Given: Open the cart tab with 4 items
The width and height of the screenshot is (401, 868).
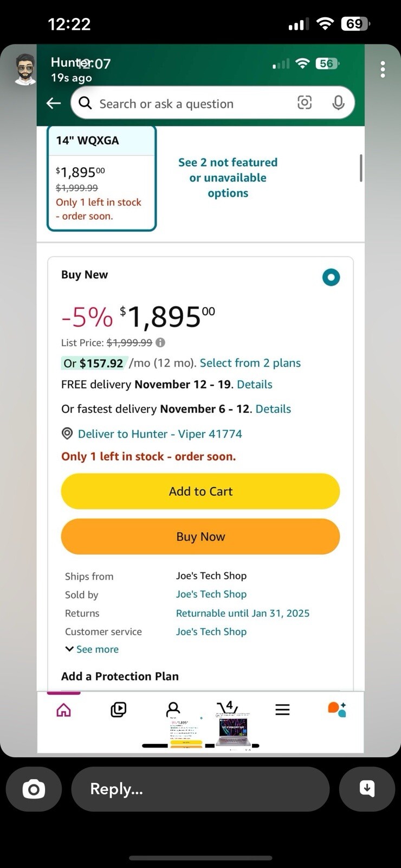Looking at the screenshot, I should click(228, 708).
